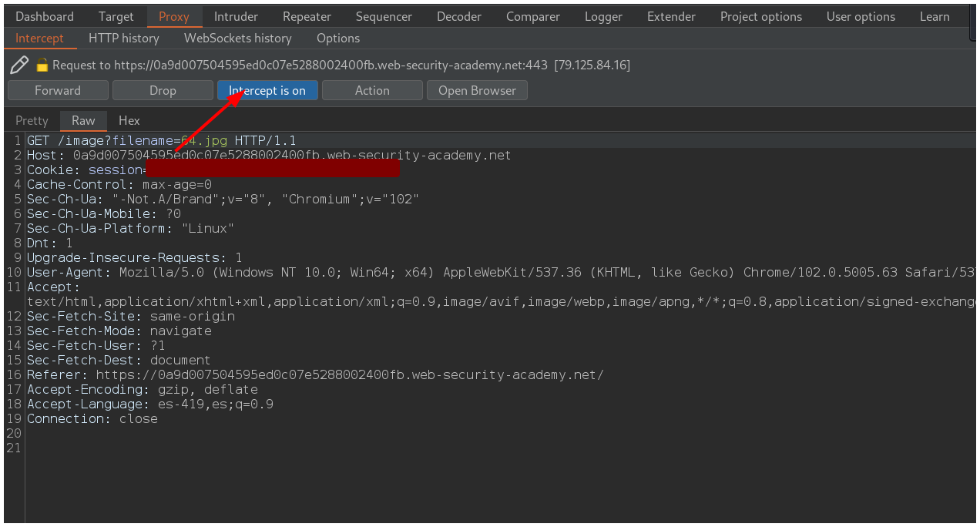Go to the Intruder tab

236,16
